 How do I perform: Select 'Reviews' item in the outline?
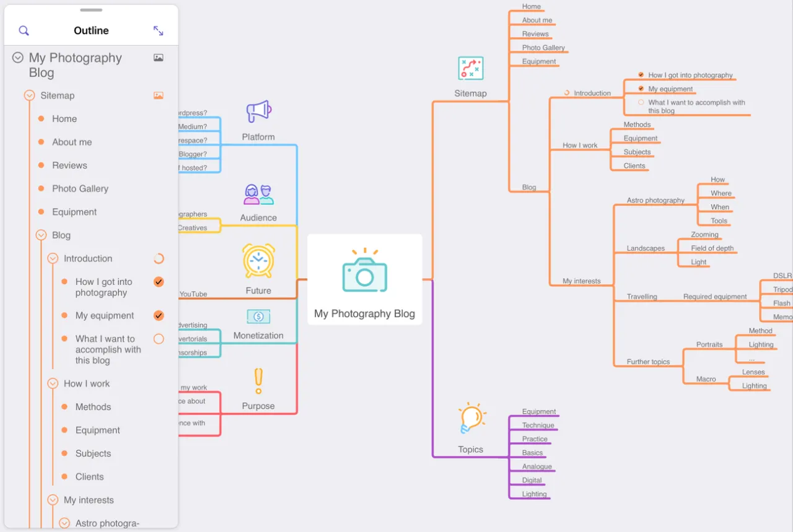tap(69, 165)
